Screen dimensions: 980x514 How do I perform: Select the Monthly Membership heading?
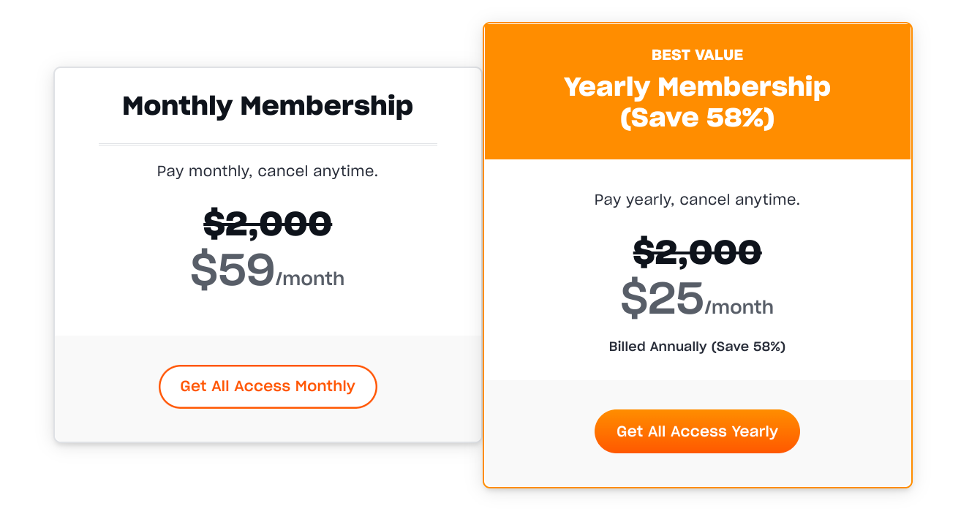[268, 106]
